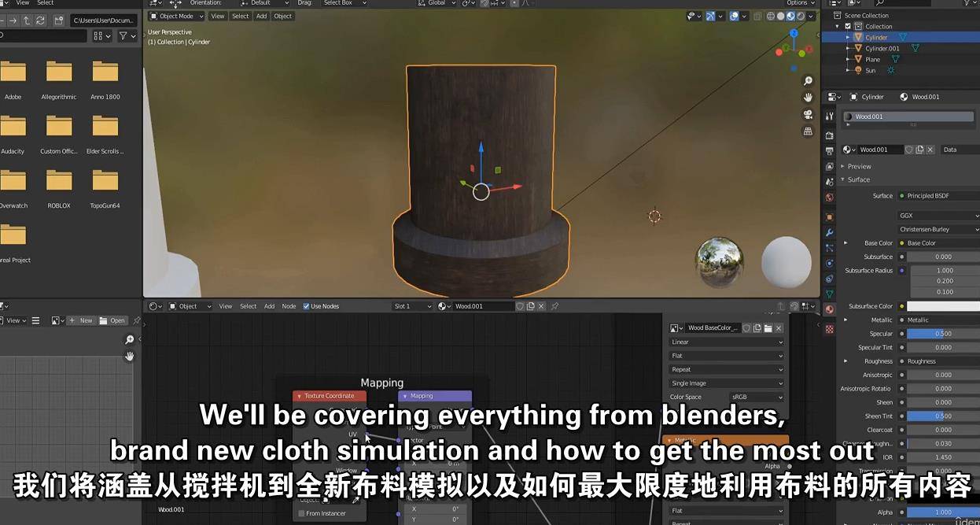Click the pin icon in node editor header
This screenshot has height=525, width=980.
point(554,306)
